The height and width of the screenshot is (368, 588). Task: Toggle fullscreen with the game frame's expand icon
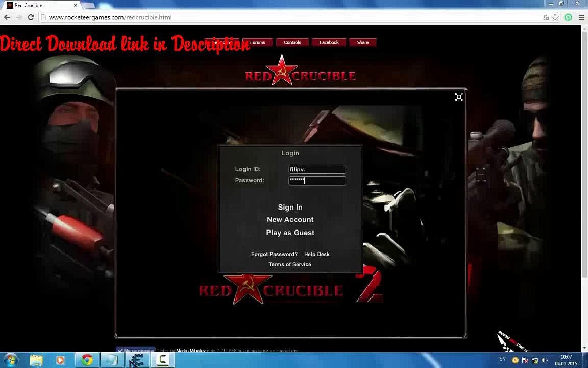point(459,97)
